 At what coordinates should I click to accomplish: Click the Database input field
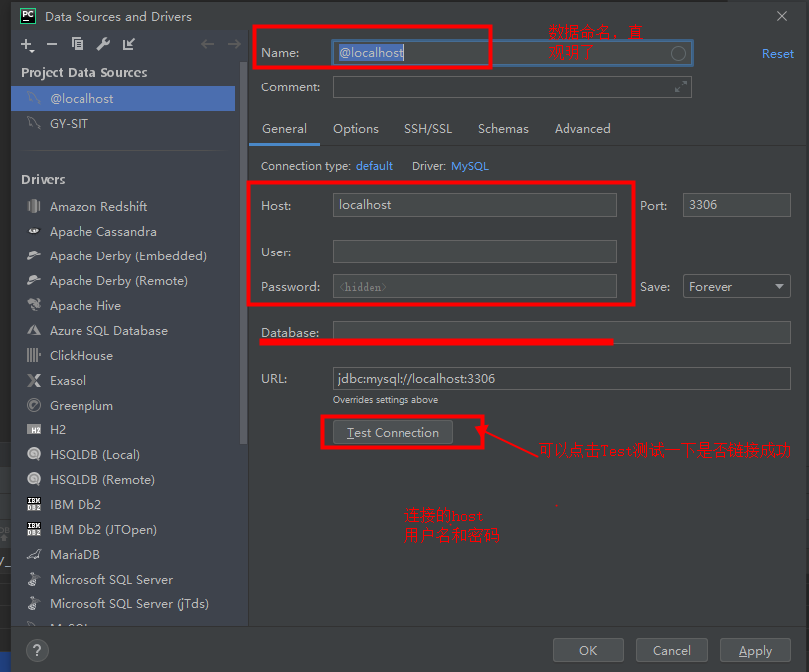click(562, 331)
